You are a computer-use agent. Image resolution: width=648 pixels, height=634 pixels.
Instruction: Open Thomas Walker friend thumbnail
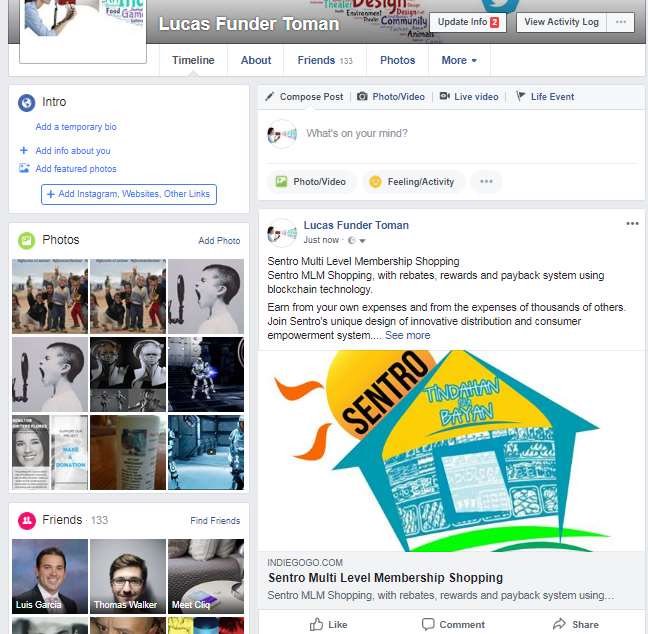click(x=128, y=576)
